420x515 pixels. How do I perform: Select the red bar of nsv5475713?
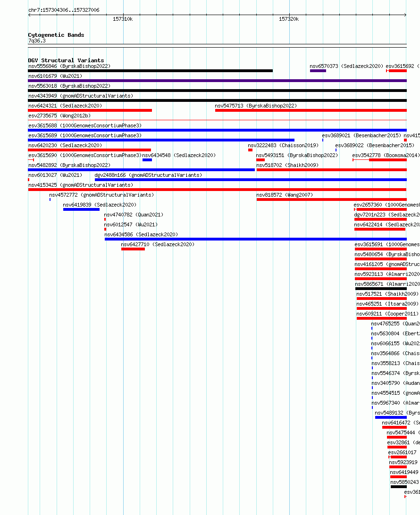311,110
